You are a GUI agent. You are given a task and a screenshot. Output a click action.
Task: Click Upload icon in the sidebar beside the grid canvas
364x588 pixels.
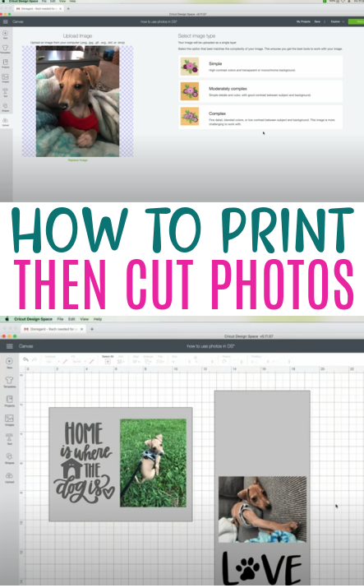pyautogui.click(x=9, y=477)
